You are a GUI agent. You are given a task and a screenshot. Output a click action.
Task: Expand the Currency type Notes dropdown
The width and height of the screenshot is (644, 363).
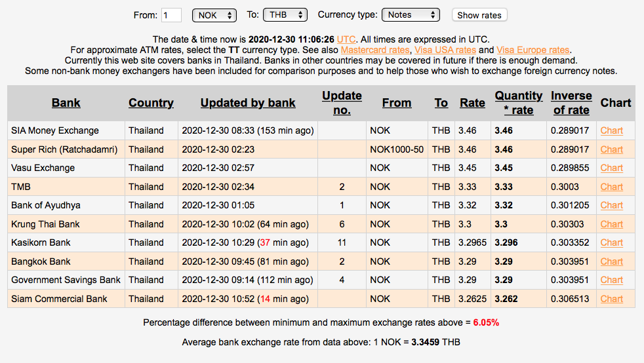click(411, 14)
